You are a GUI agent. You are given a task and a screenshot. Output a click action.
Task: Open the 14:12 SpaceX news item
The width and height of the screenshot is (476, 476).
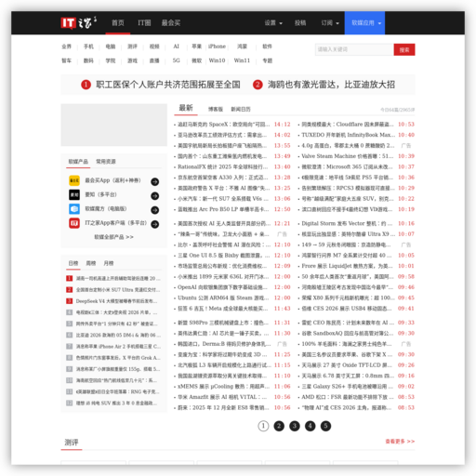[223, 125]
